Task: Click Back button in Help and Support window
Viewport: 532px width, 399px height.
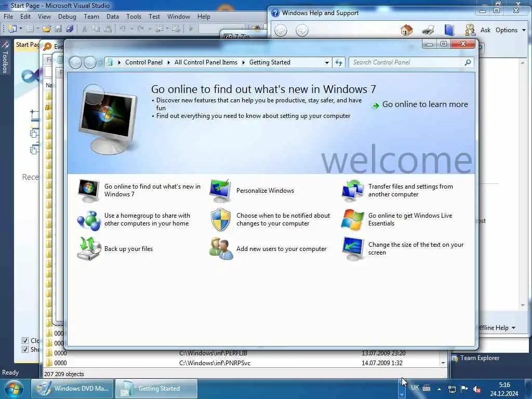Action: pos(281,31)
